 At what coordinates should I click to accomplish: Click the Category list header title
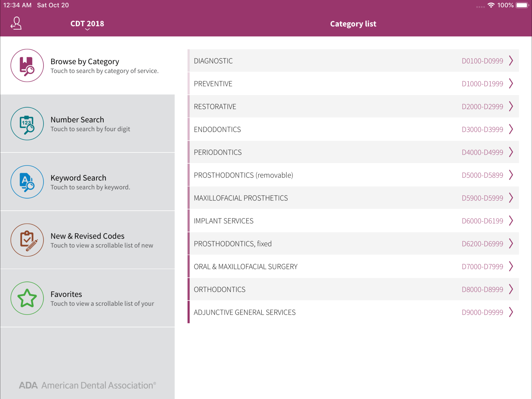coord(353,24)
